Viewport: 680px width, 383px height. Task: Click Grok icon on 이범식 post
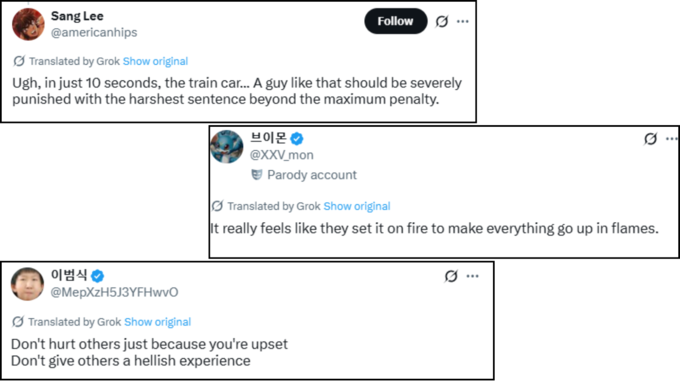click(451, 276)
